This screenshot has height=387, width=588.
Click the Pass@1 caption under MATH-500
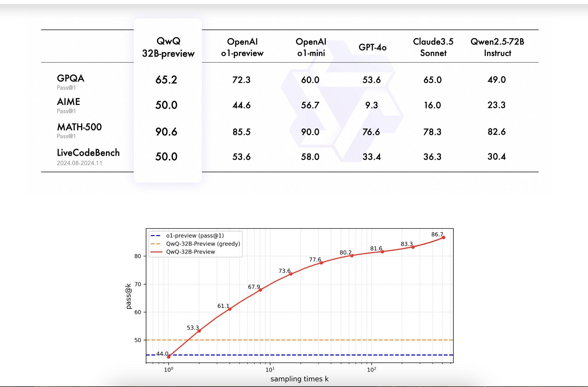click(66, 136)
